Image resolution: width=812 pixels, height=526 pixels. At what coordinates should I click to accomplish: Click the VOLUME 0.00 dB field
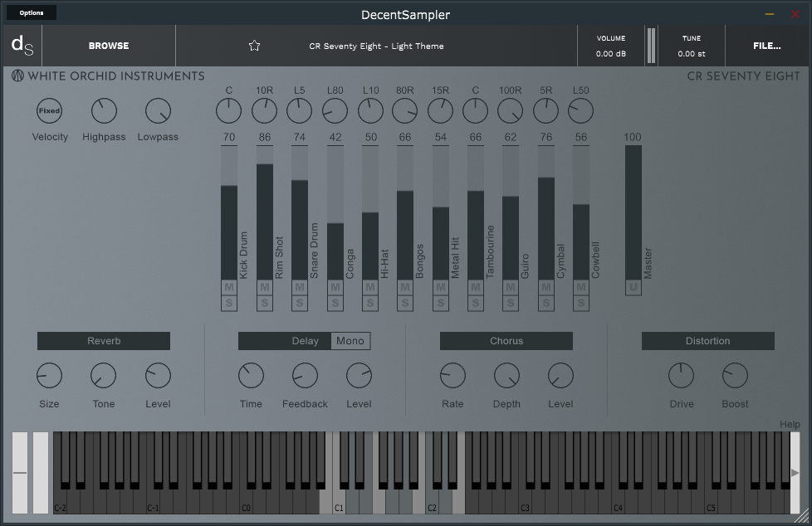(611, 46)
